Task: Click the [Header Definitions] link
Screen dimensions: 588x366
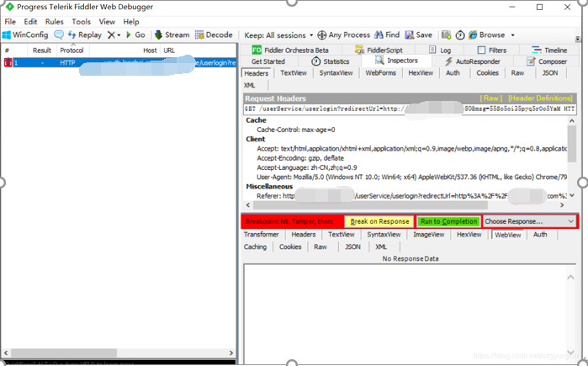Action: click(x=540, y=98)
